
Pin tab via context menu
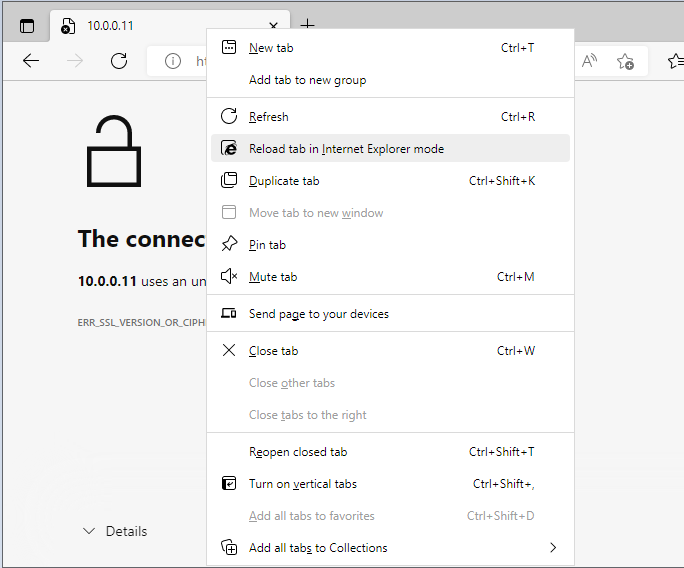click(267, 245)
